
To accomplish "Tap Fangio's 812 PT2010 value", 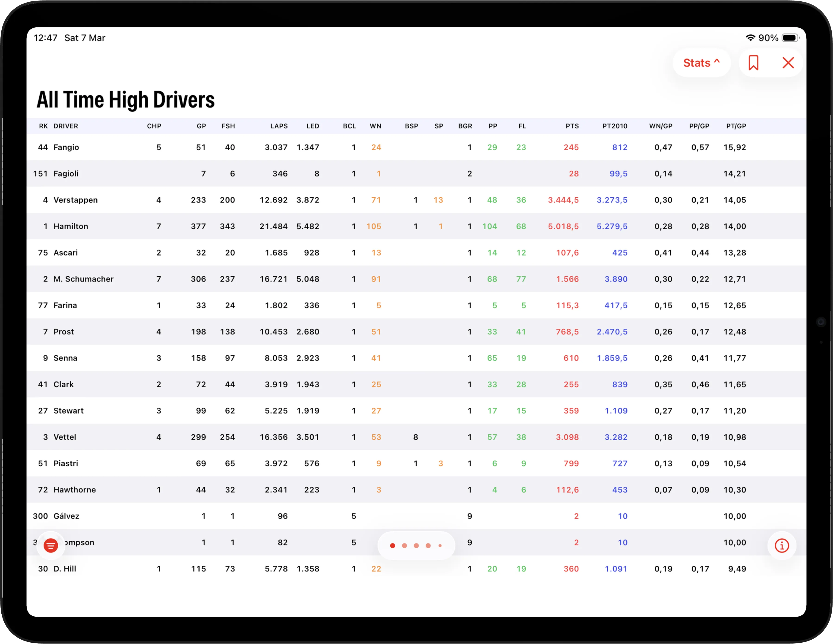I will [619, 147].
